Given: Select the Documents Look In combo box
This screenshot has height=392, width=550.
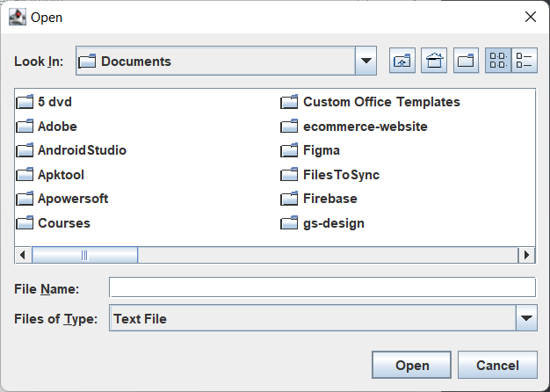Looking at the screenshot, I should 215,61.
